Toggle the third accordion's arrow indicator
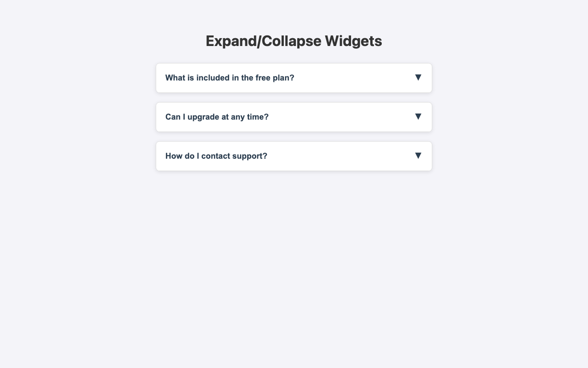The width and height of the screenshot is (588, 368). point(418,155)
